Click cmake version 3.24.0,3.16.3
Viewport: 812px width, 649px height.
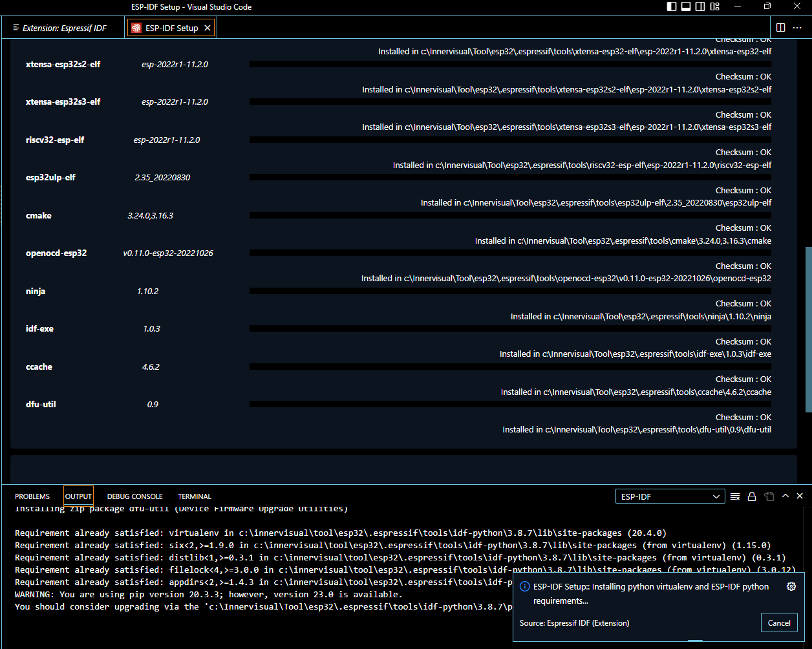coord(151,215)
